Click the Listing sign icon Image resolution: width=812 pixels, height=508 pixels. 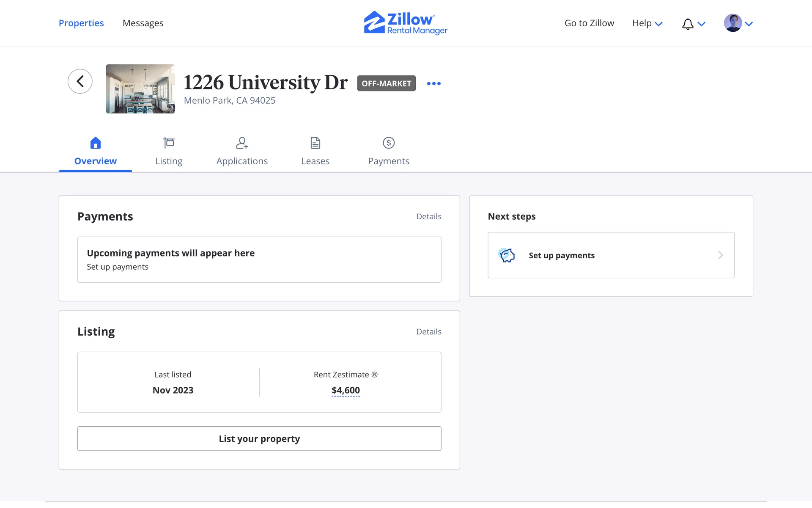pyautogui.click(x=169, y=143)
